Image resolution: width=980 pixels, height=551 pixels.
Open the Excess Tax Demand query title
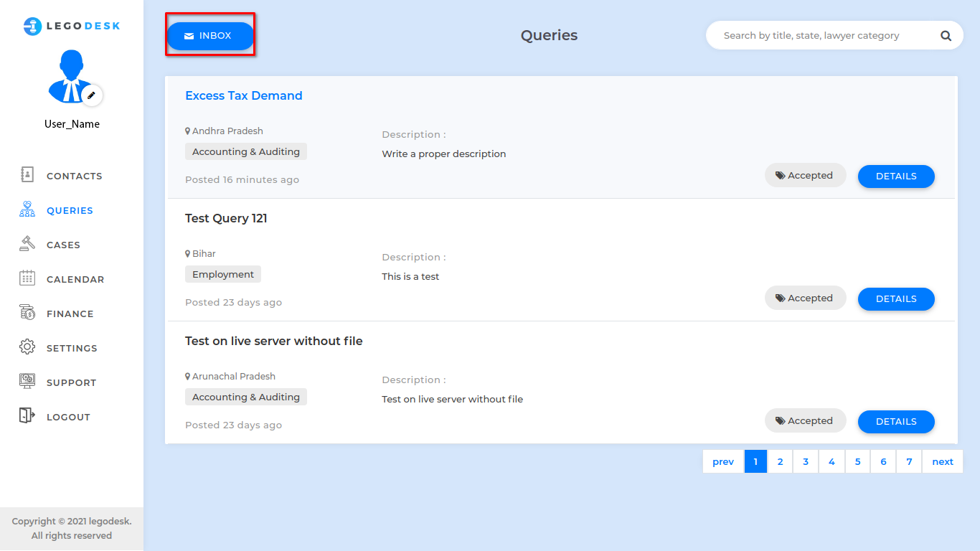244,95
